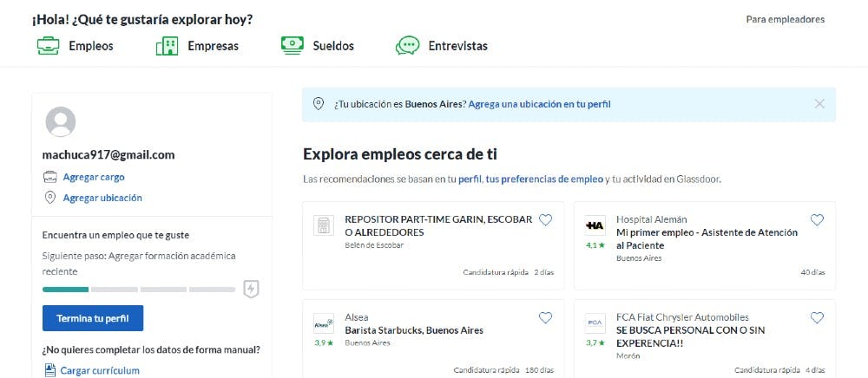This screenshot has height=378, width=868.
Task: Open the Empleos section
Action: point(91,46)
